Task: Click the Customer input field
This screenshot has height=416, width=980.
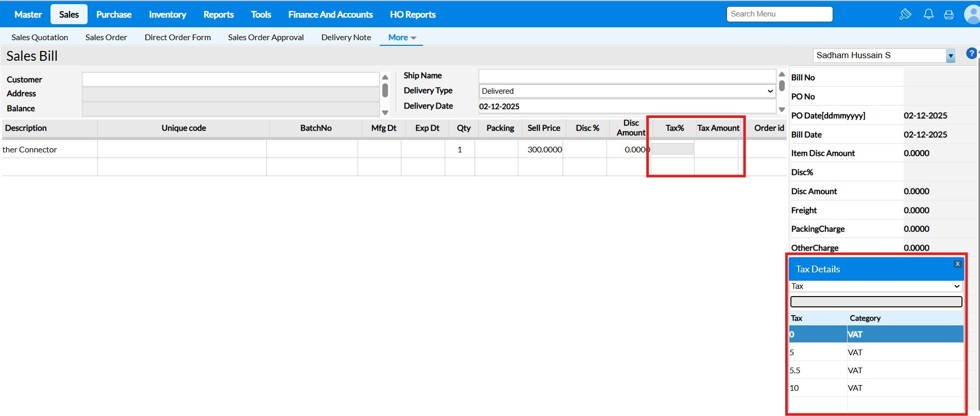Action: click(x=230, y=79)
